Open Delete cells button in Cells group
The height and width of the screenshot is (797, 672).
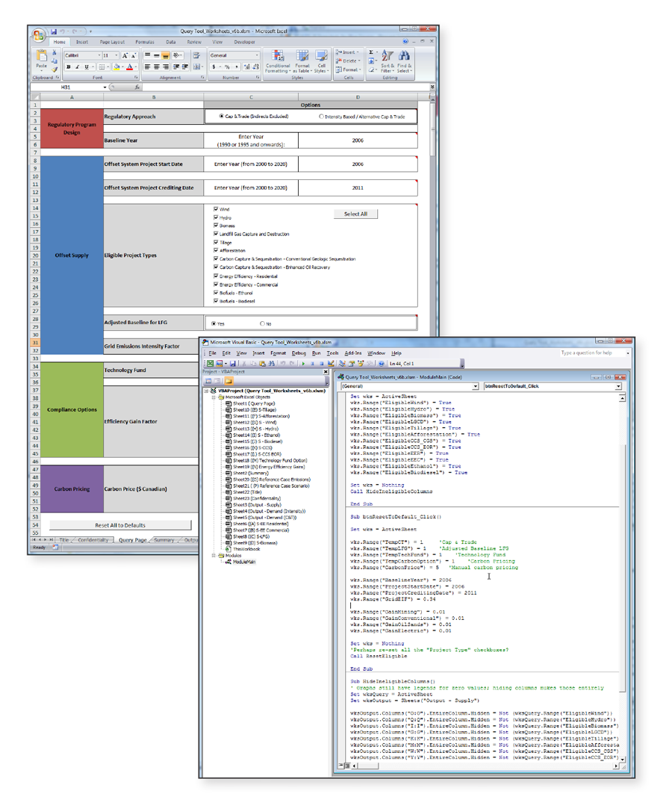point(349,61)
